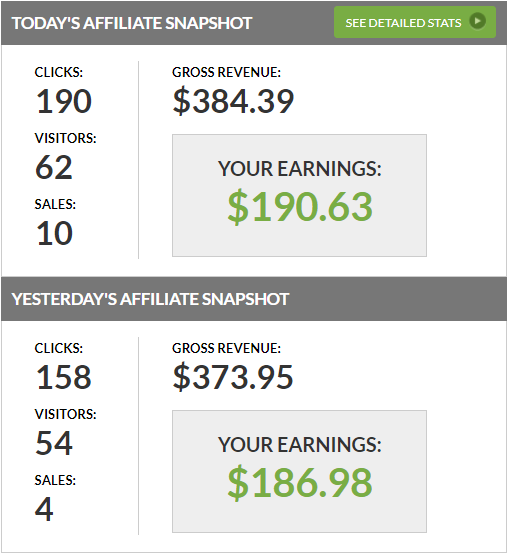Click the See Detailed Stats button
The height and width of the screenshot is (555, 509).
(415, 22)
